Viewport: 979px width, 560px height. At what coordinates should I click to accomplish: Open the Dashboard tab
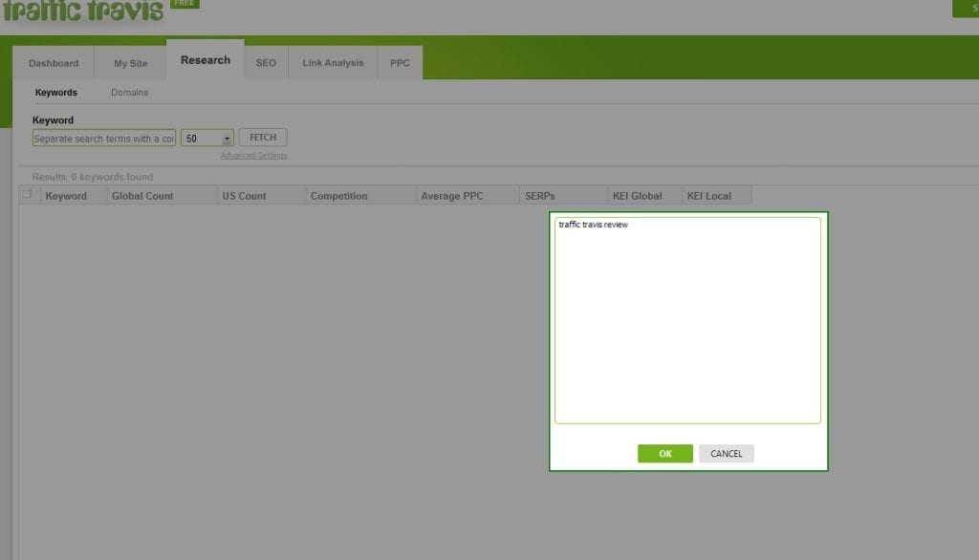(54, 63)
